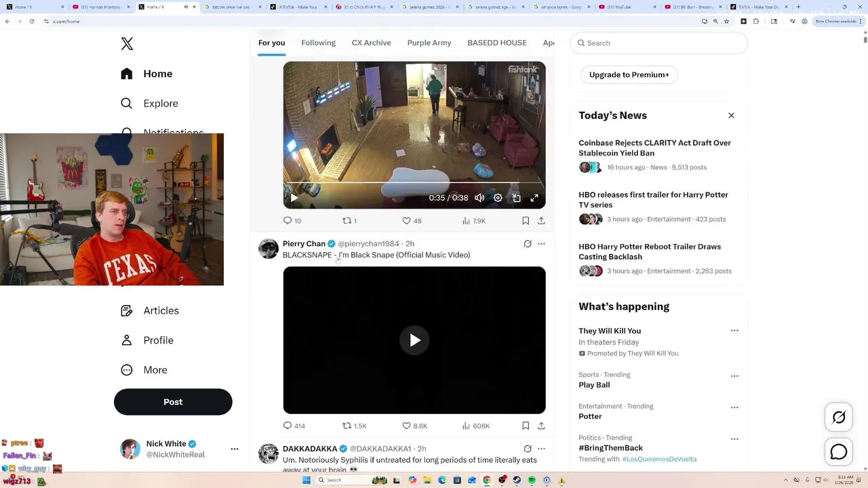Open Pierry Chan's profile name link

(304, 243)
